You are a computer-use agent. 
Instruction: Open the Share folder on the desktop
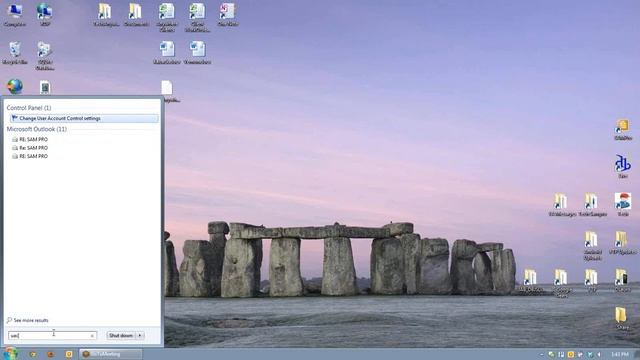click(622, 318)
